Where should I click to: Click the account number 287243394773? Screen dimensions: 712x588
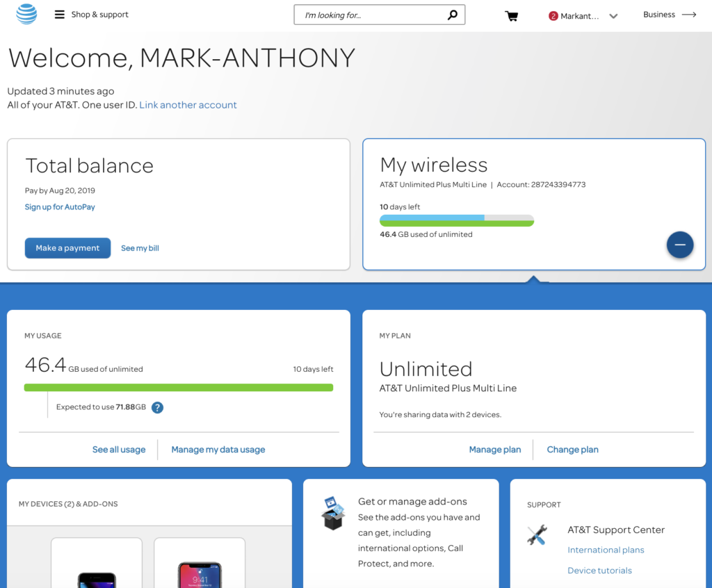click(x=558, y=185)
